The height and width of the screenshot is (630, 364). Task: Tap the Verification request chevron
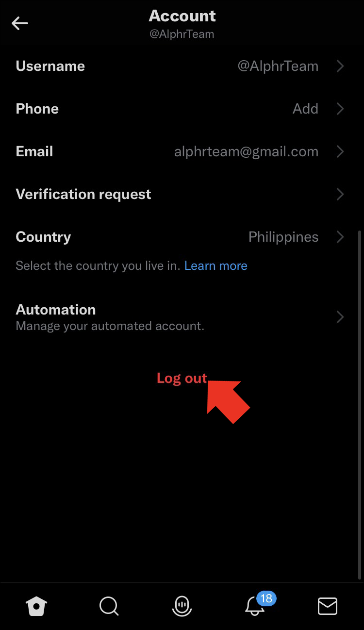tap(340, 194)
